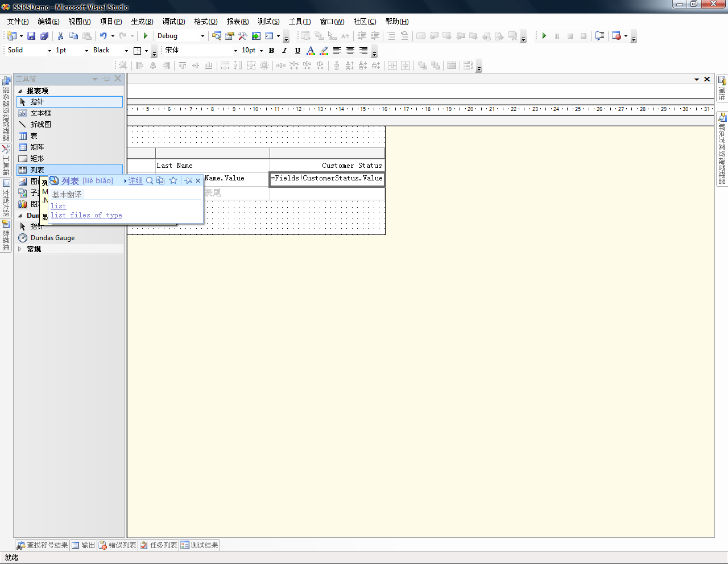Collapse the 报表项 toolbox group
Image resolution: width=728 pixels, height=564 pixels.
click(20, 91)
